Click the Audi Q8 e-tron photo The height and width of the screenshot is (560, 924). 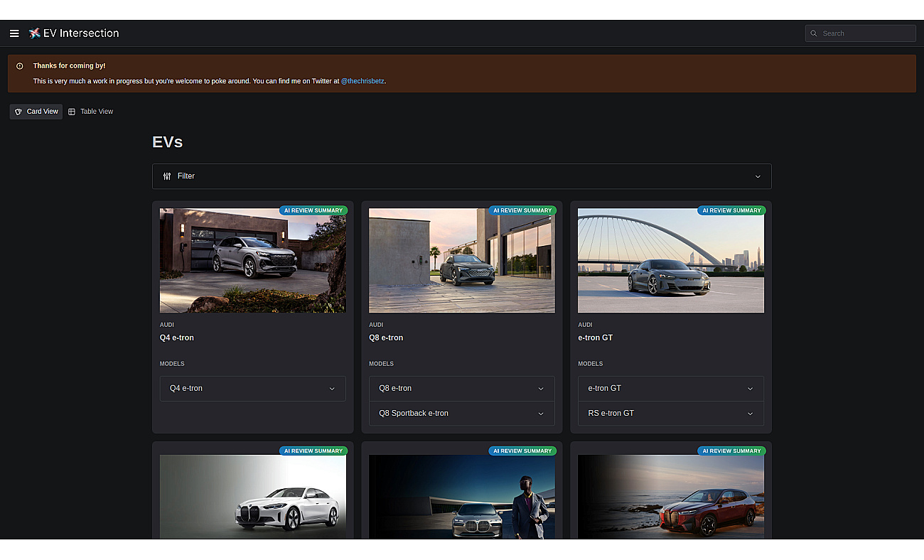coord(462,260)
